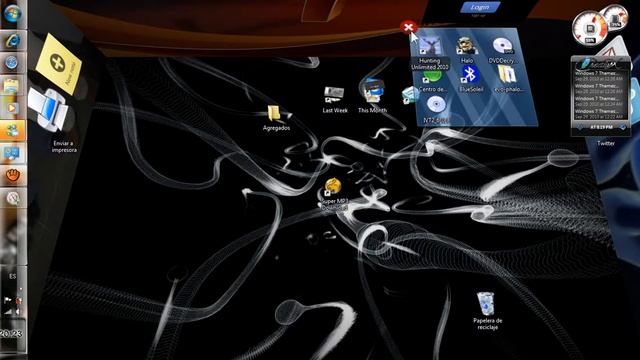640x360 pixels.
Task: Launch BlueSoleil Bluetooth shortcut
Action: (x=470, y=75)
